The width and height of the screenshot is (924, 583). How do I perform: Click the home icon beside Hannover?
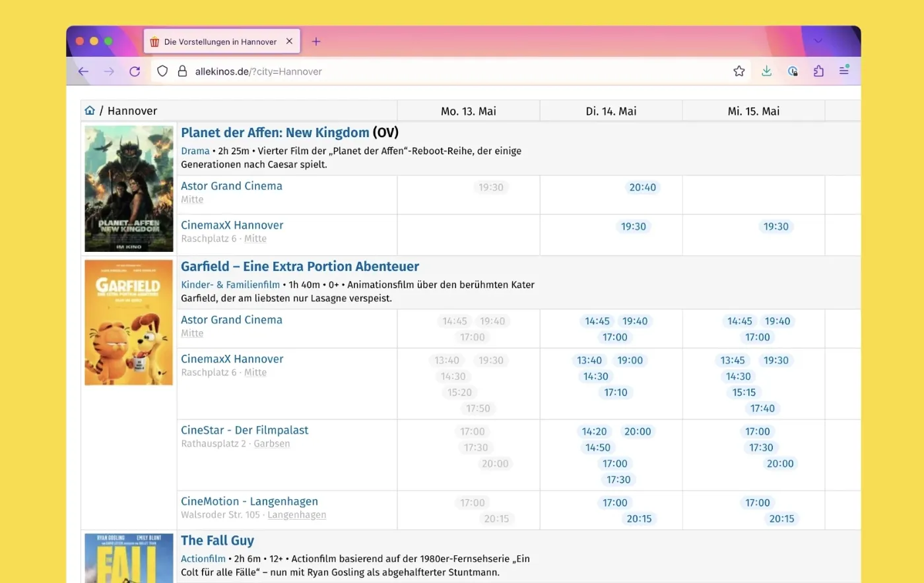pyautogui.click(x=90, y=111)
